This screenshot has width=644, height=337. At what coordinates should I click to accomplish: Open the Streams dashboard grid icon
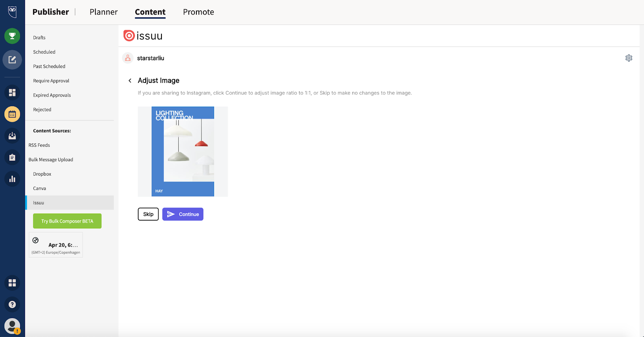click(x=12, y=92)
